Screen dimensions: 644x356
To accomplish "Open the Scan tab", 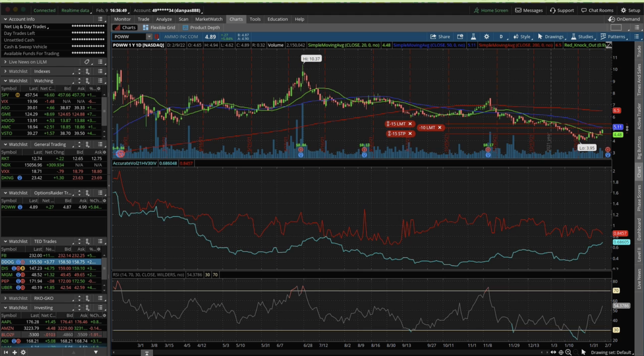I will tap(183, 19).
